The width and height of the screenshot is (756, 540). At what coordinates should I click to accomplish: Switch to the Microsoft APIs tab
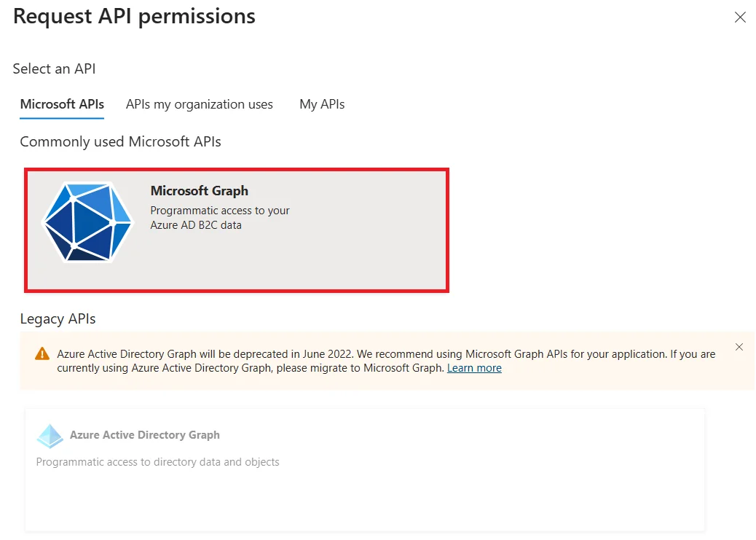pos(62,104)
